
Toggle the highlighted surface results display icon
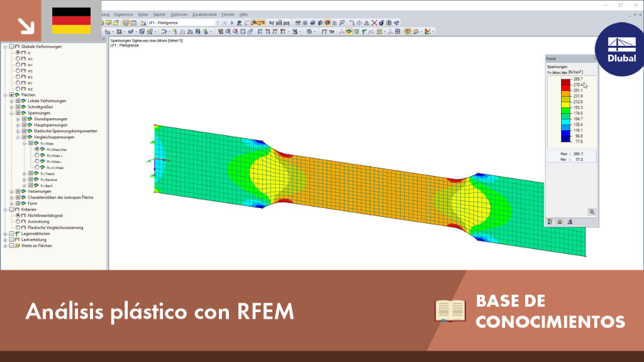pos(348,31)
